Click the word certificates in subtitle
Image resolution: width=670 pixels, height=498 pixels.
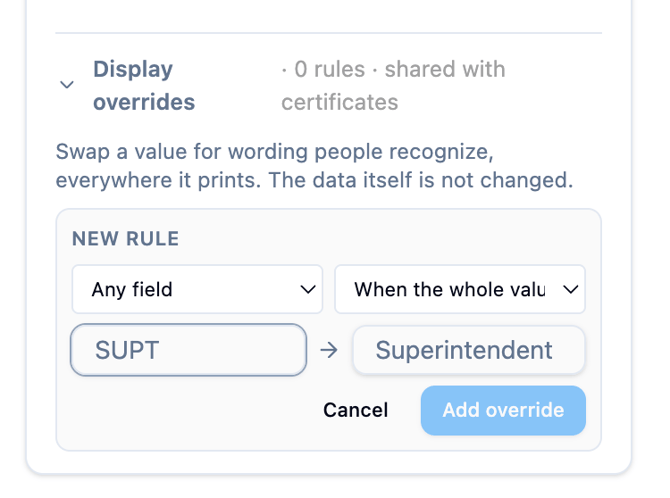(x=340, y=103)
